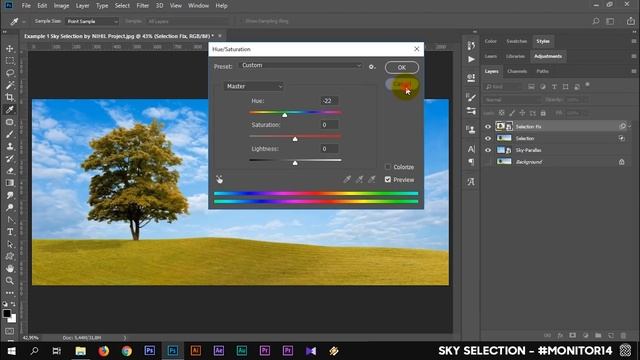
Task: Select the Magic Wand tool
Action: (10, 85)
